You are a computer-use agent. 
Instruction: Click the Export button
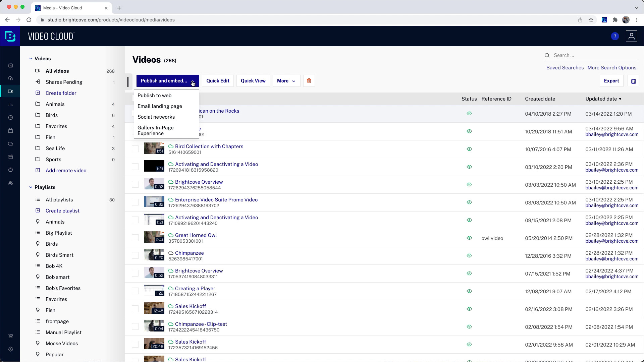tap(611, 81)
